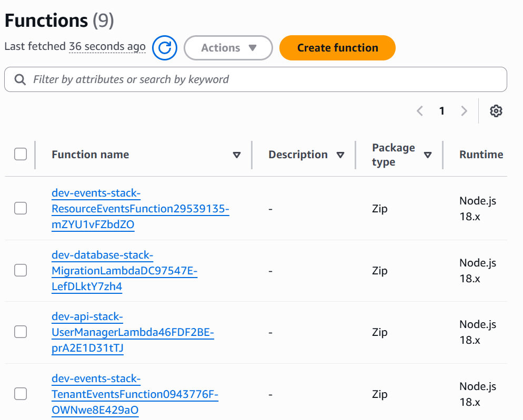This screenshot has width=523, height=420.
Task: Click the '36 seconds ago' timestamp
Action: pyautogui.click(x=107, y=46)
